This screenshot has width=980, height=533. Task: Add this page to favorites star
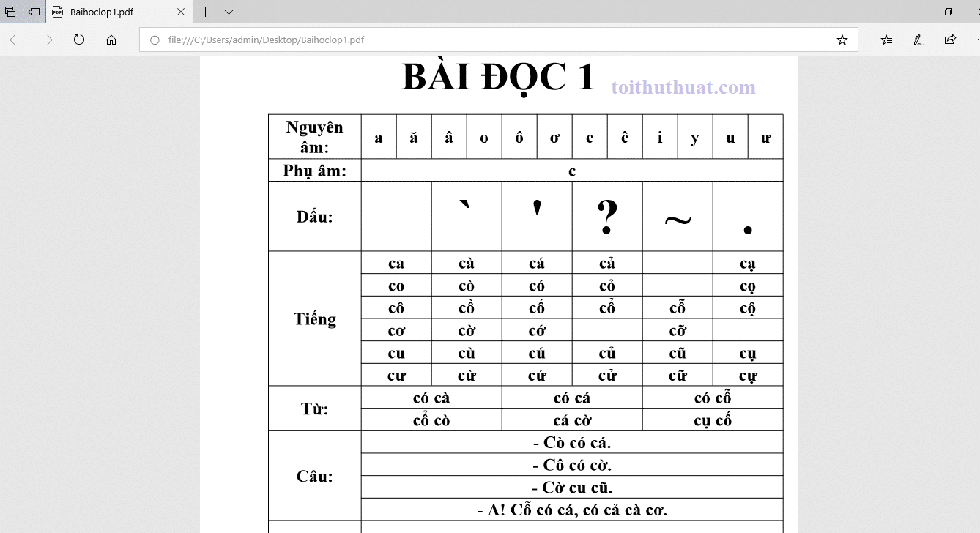tap(842, 40)
